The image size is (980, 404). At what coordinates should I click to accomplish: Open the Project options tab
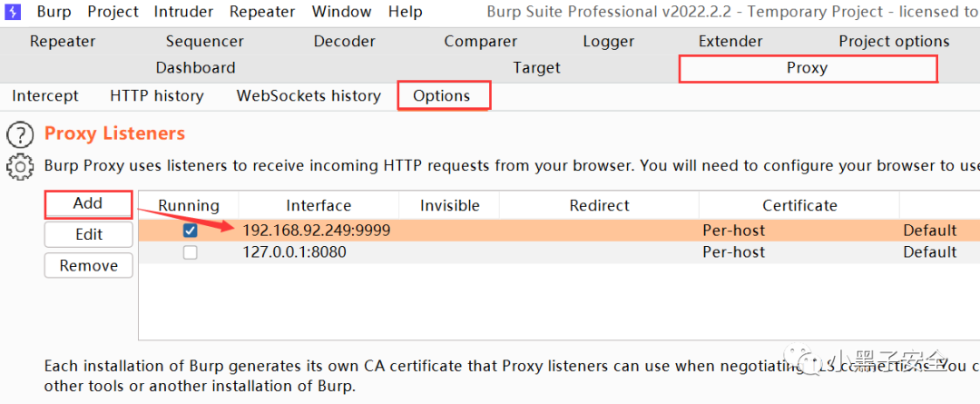(x=894, y=41)
